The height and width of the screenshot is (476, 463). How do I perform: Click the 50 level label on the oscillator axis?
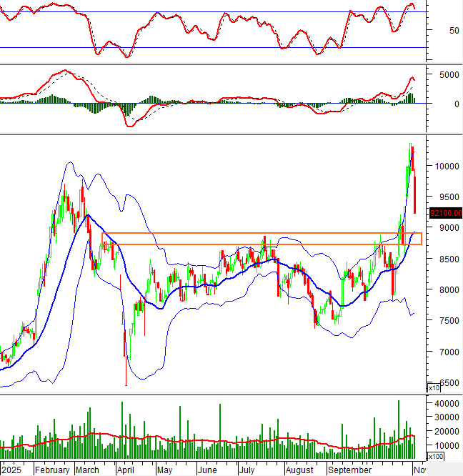coord(434,31)
